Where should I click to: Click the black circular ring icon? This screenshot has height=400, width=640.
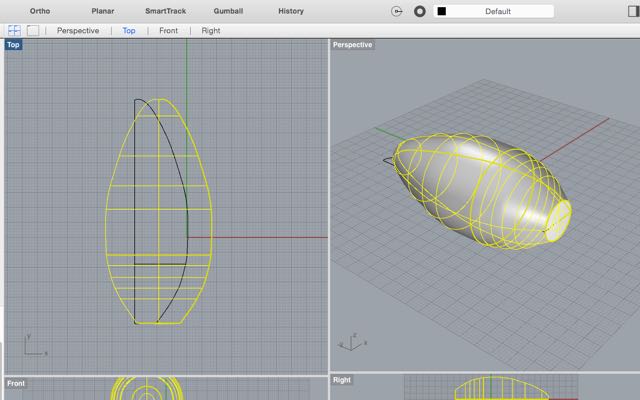tap(420, 11)
